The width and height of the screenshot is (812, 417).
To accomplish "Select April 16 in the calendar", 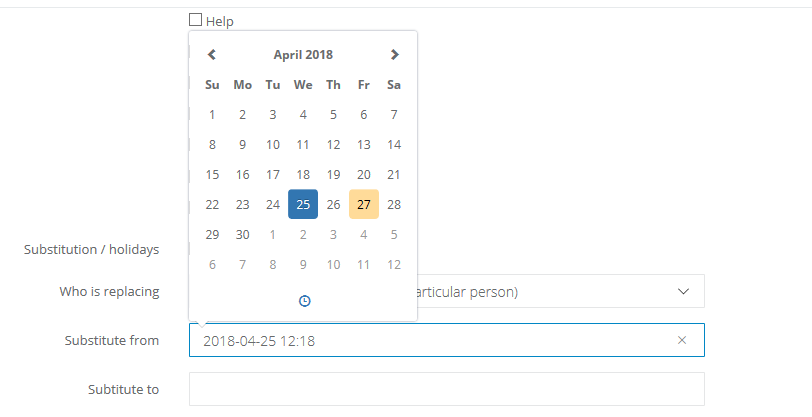I will pyautogui.click(x=243, y=175).
